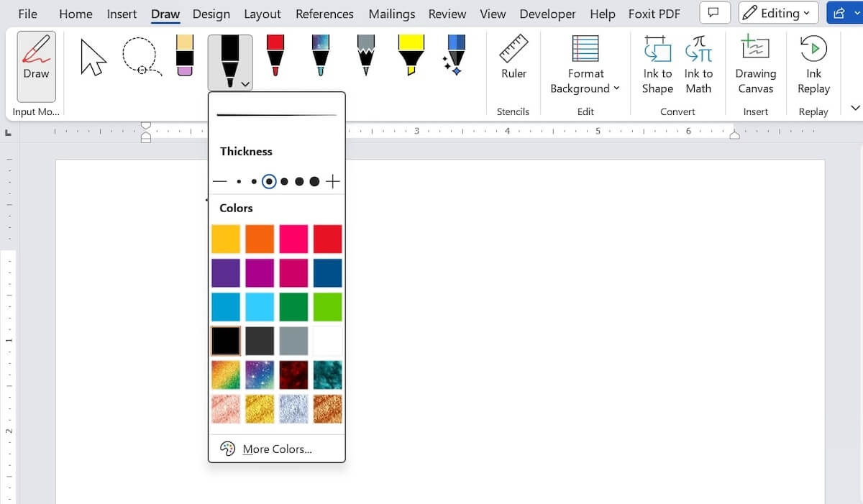Choose the galaxy texture swatch
The height and width of the screenshot is (504, 863).
point(260,375)
